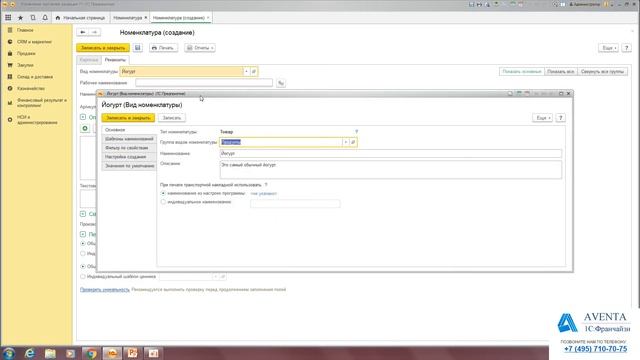Click Записать и закрыть in main form
The image size is (640, 360).
click(103, 48)
